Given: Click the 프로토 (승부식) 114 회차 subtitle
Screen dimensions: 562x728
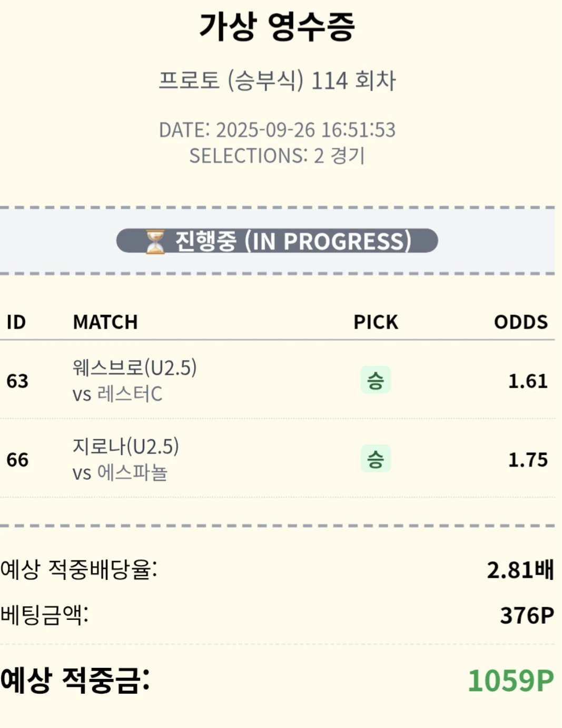Looking at the screenshot, I should [x=277, y=81].
